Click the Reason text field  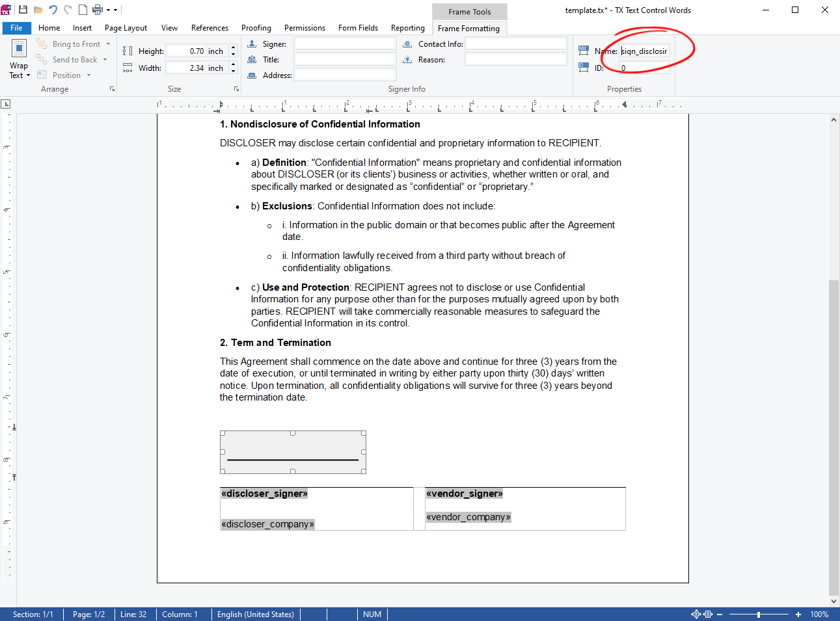point(517,59)
